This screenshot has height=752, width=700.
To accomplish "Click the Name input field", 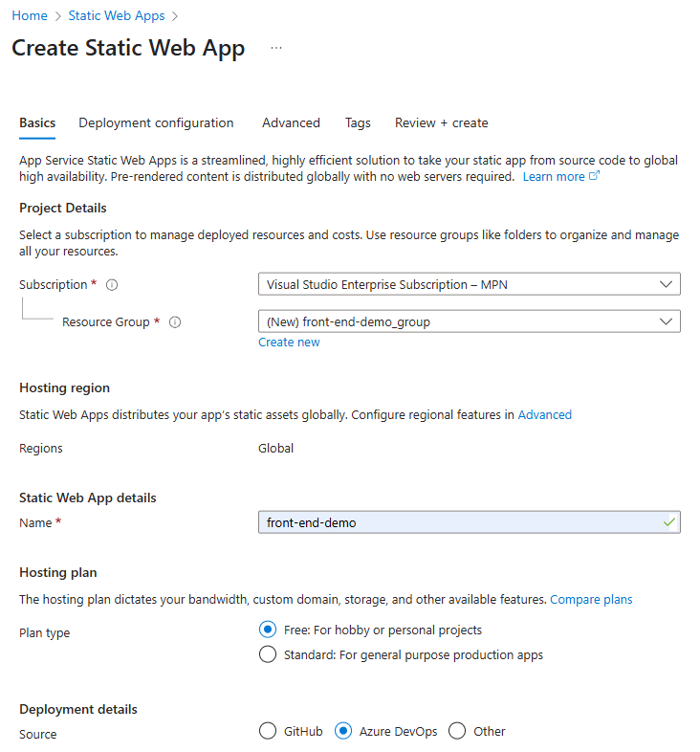I will (x=470, y=522).
